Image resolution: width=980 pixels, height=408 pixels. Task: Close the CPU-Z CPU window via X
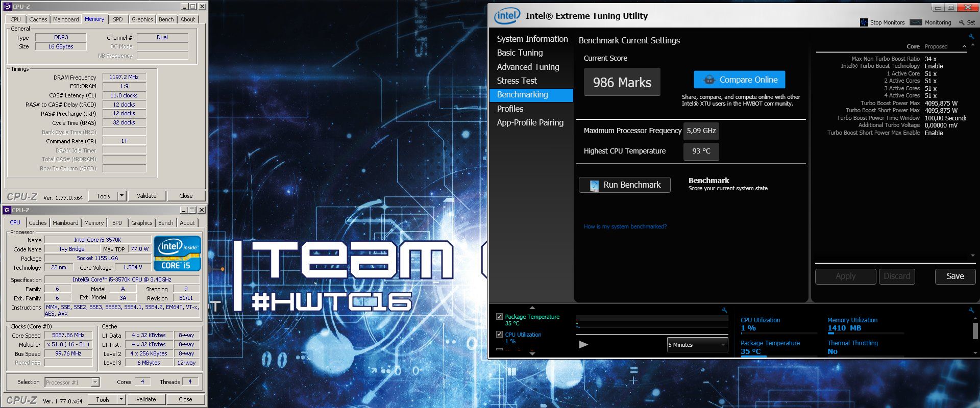(202, 210)
